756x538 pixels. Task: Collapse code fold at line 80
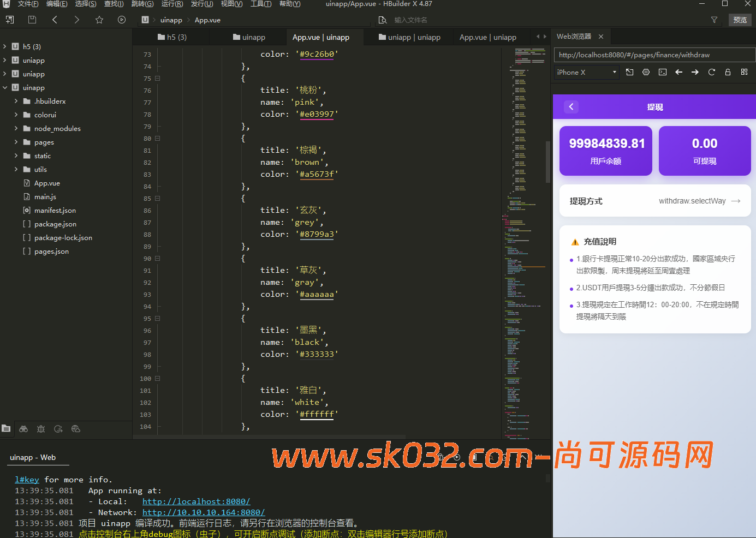tap(157, 139)
